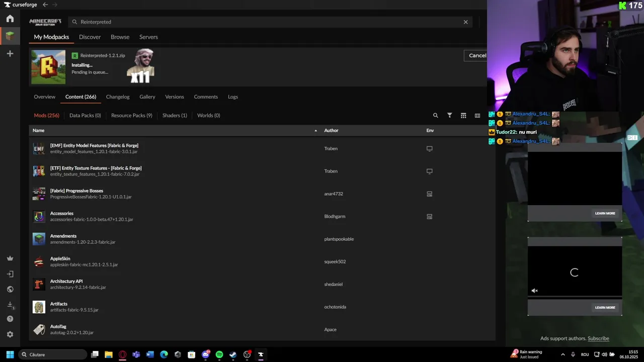
Task: Click author Traben on the EMF row
Action: [331, 149]
